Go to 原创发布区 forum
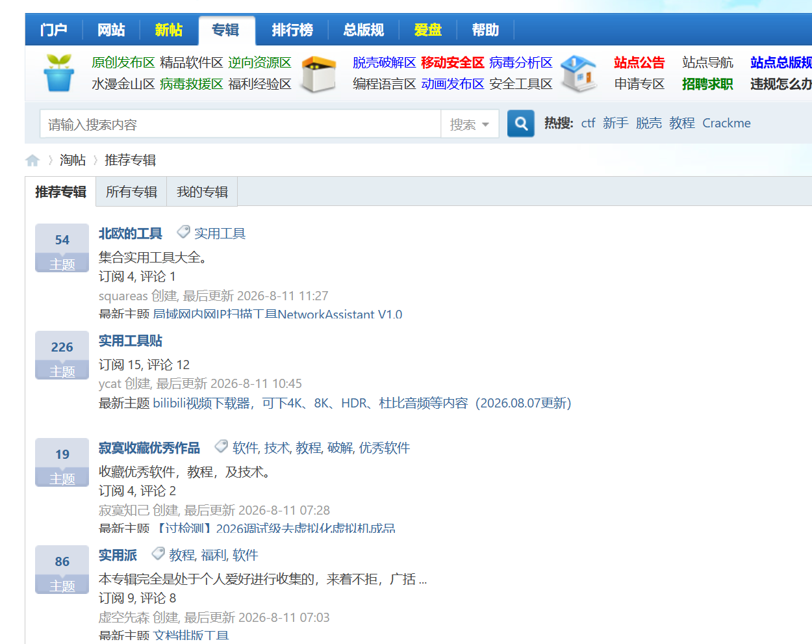The image size is (812, 644). coord(123,62)
